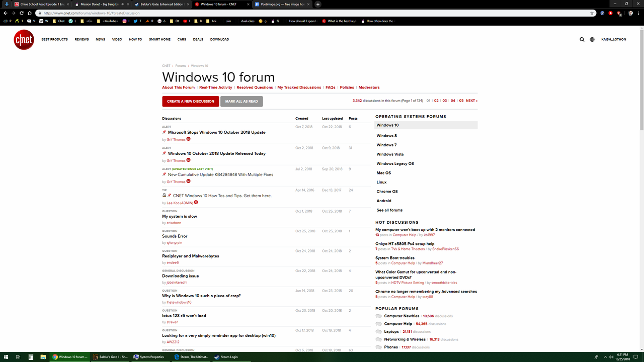Open CNET's search magnifier icon
The height and width of the screenshot is (362, 644).
click(582, 39)
